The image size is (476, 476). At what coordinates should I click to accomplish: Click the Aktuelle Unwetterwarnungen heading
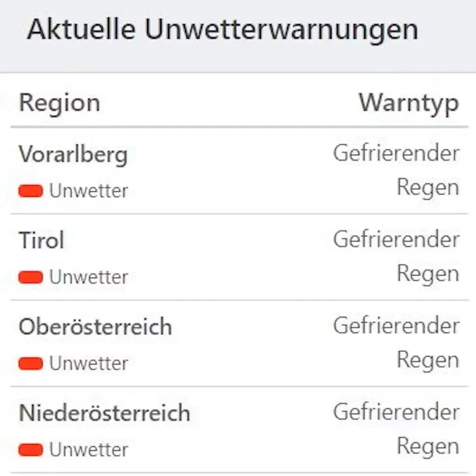point(222,30)
